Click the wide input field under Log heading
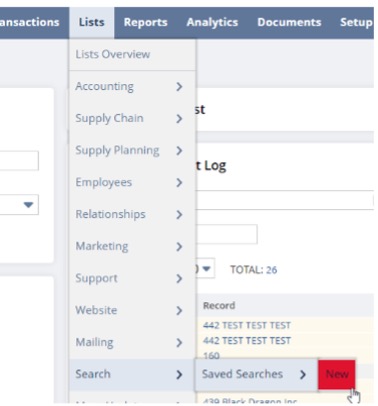 click(x=285, y=200)
